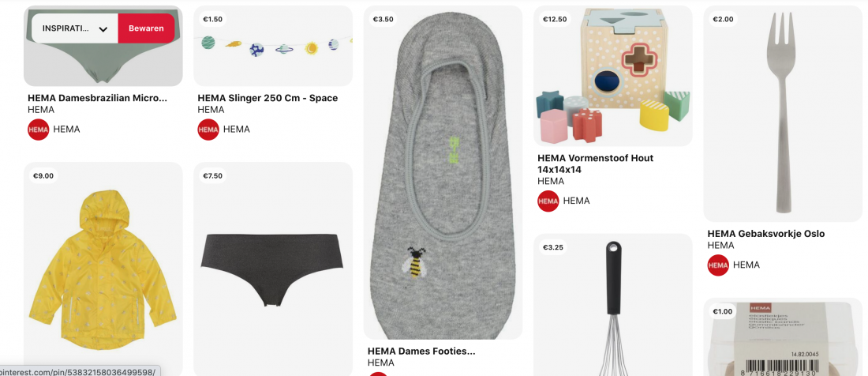The image size is (868, 376).
Task: Click €12.50 price tag on shape sorter
Action: tap(555, 20)
